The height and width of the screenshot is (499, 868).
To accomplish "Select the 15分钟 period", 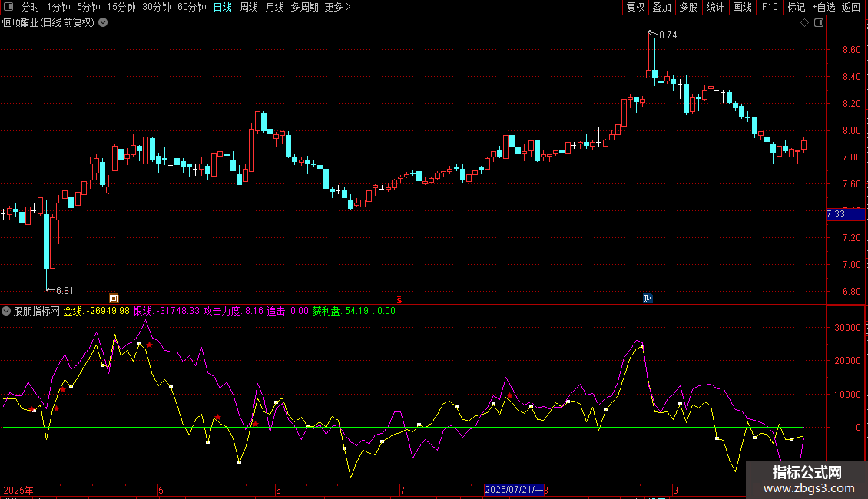I will pos(121,7).
